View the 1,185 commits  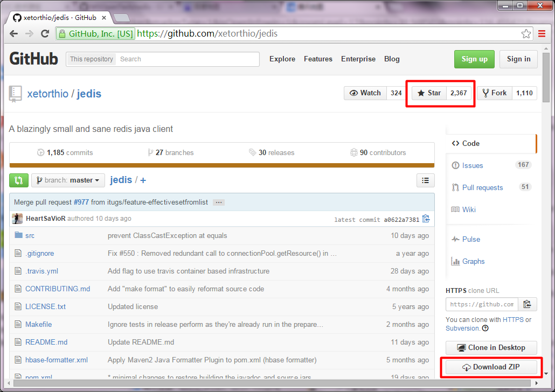[65, 152]
